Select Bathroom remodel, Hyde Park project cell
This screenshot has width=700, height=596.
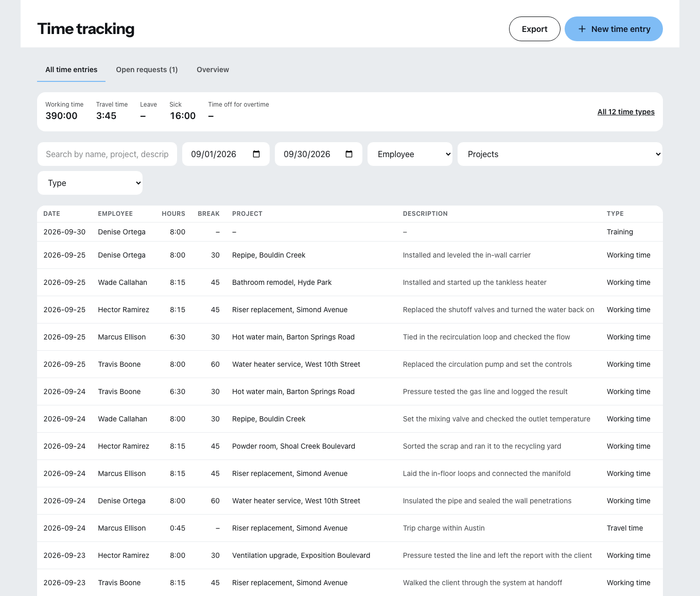click(282, 282)
